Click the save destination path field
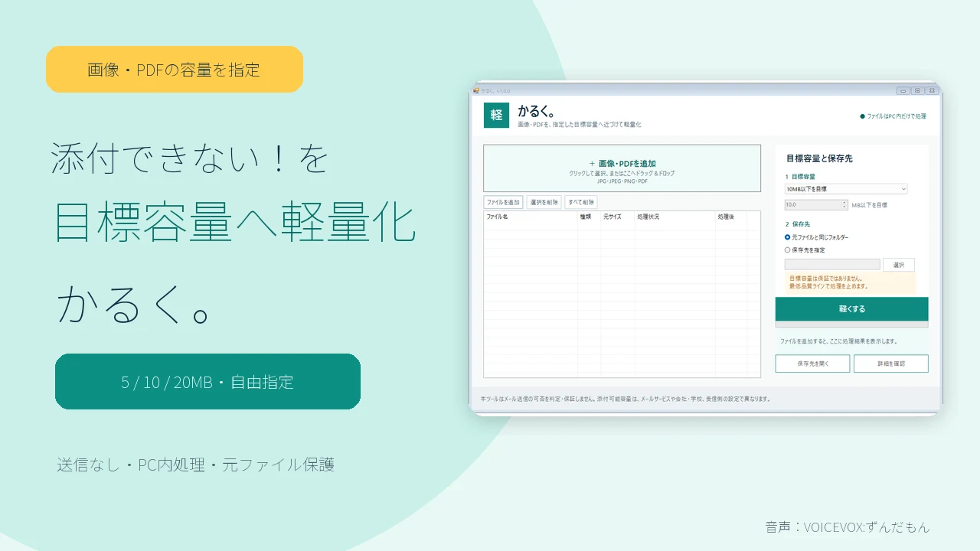 (832, 265)
